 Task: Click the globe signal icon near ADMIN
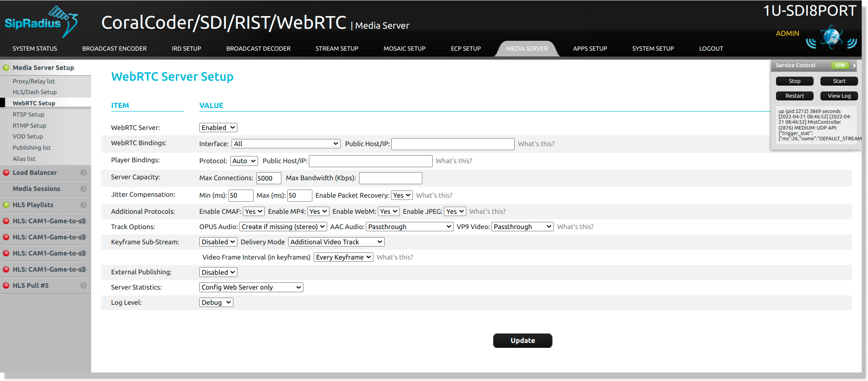point(831,37)
